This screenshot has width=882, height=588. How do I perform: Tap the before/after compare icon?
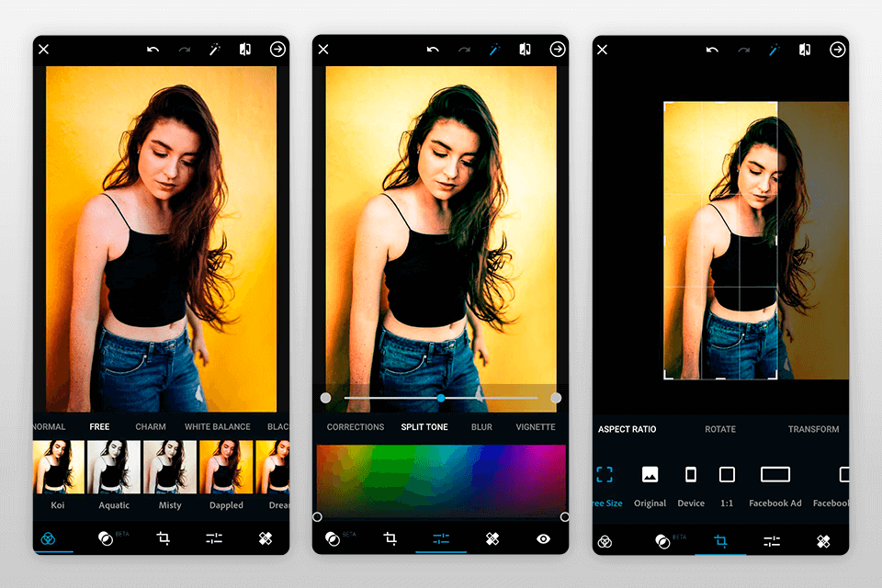(x=245, y=49)
